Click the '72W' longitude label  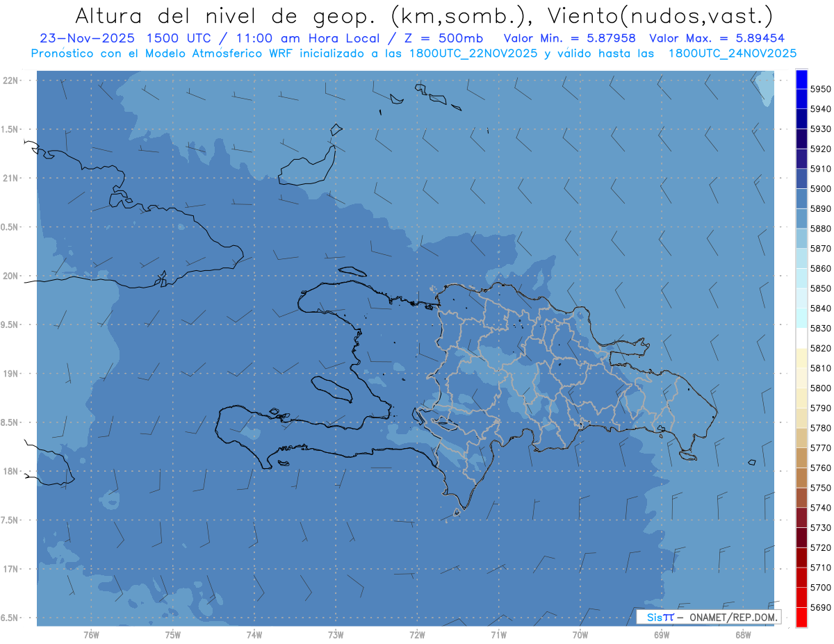417,634
